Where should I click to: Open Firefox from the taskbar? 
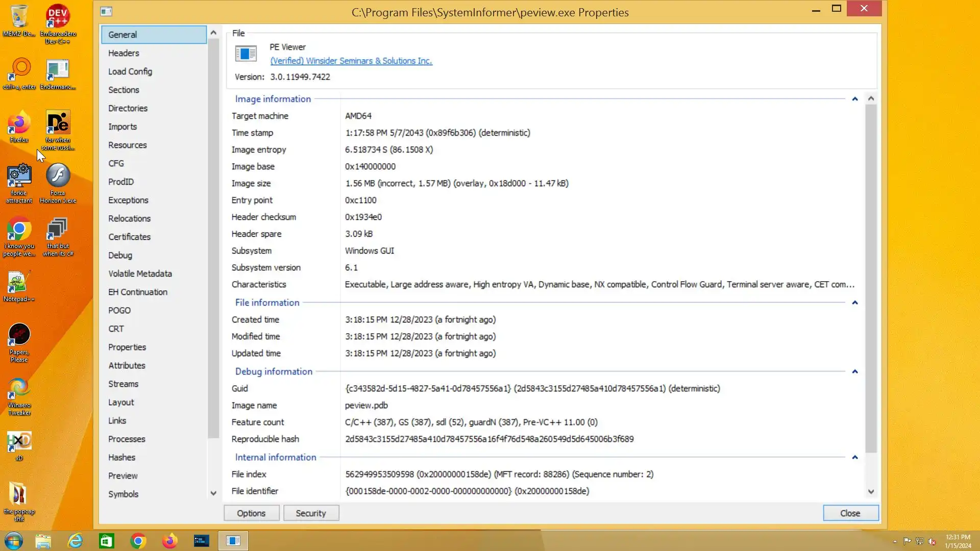click(x=169, y=541)
